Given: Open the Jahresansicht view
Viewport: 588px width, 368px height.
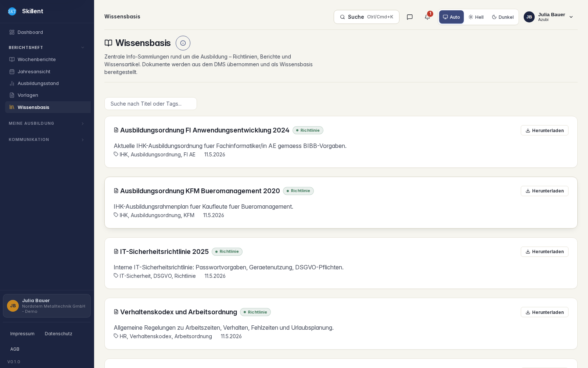Looking at the screenshot, I should coord(48,71).
